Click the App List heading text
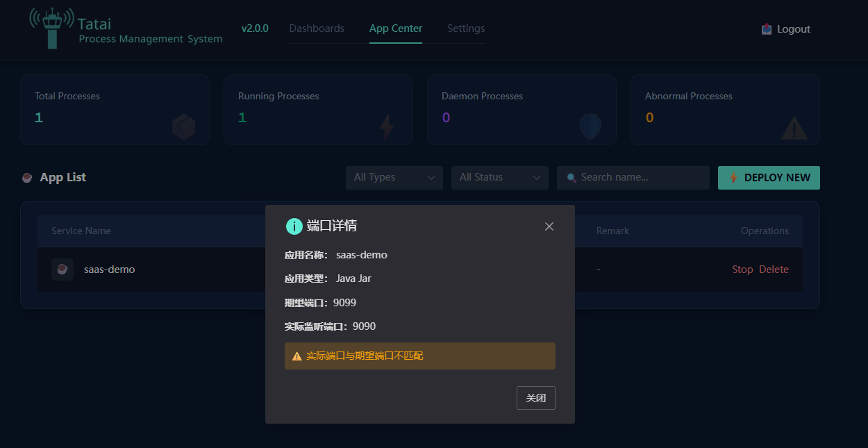 (63, 177)
